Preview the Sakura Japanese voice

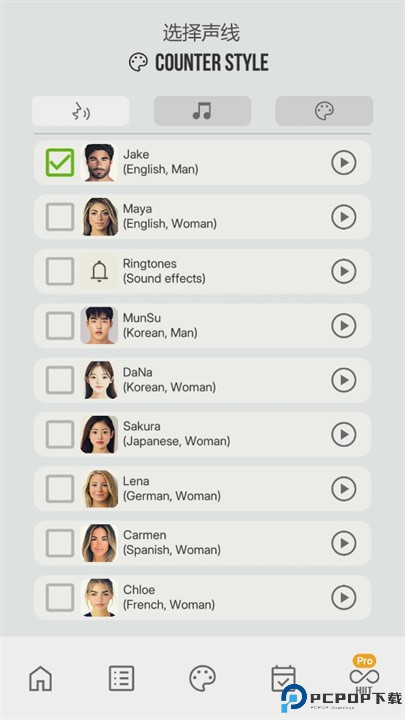click(x=343, y=434)
